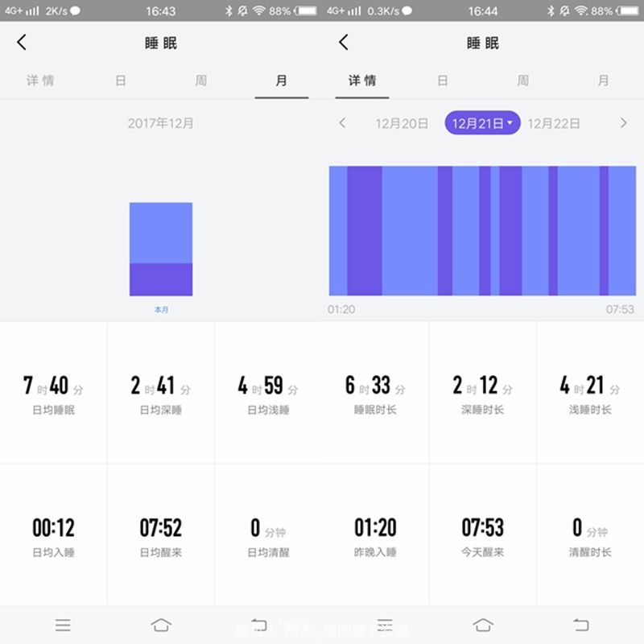Image resolution: width=644 pixels, height=644 pixels.
Task: Open the menu icon on the bottom navigation bar
Action: [63, 625]
